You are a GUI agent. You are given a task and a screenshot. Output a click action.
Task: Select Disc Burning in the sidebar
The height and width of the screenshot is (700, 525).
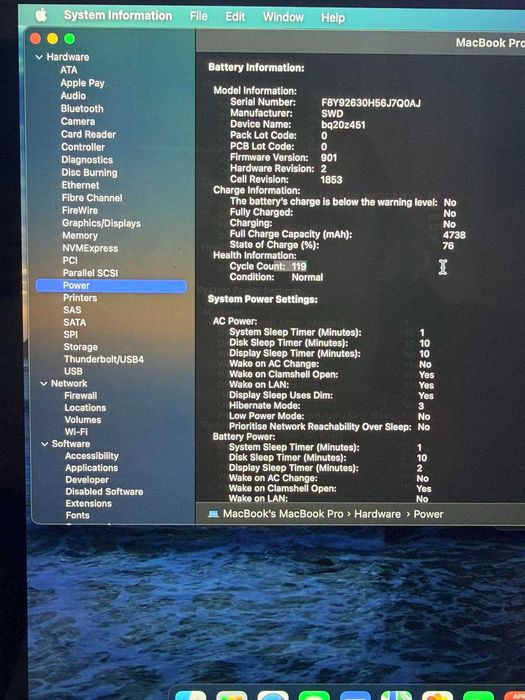[x=89, y=173]
